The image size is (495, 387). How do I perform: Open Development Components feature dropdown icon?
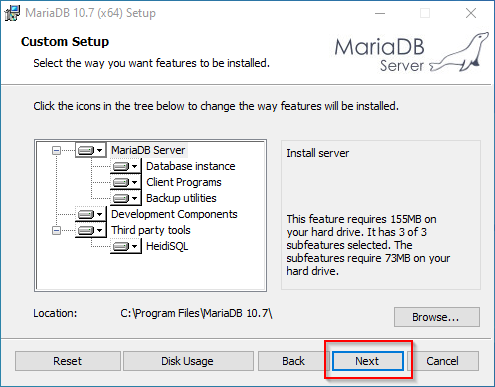click(90, 214)
